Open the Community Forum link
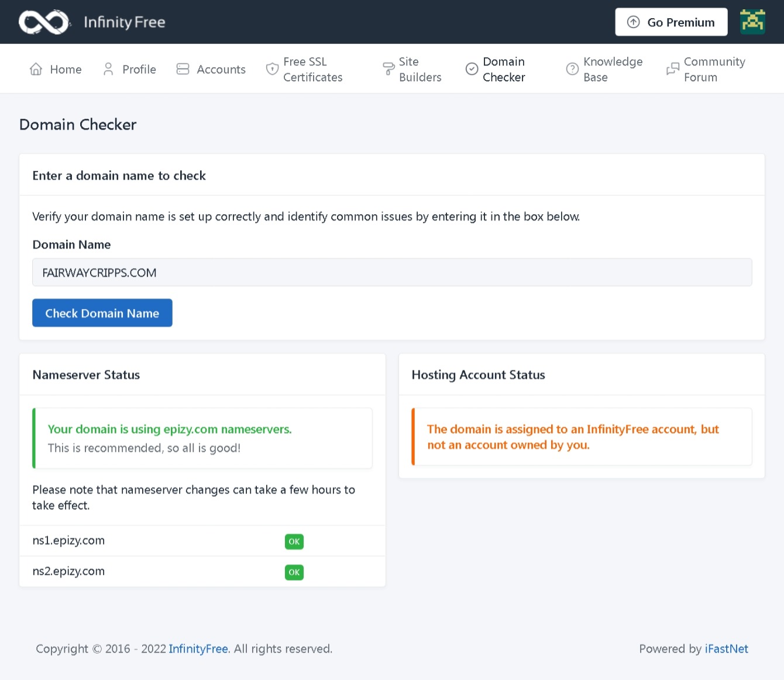The height and width of the screenshot is (680, 784). [714, 69]
